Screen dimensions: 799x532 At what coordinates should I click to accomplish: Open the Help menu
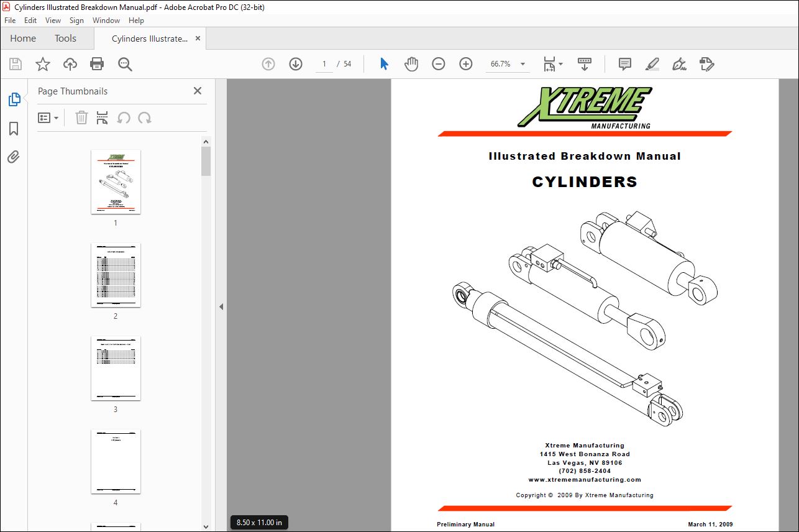[x=136, y=21]
